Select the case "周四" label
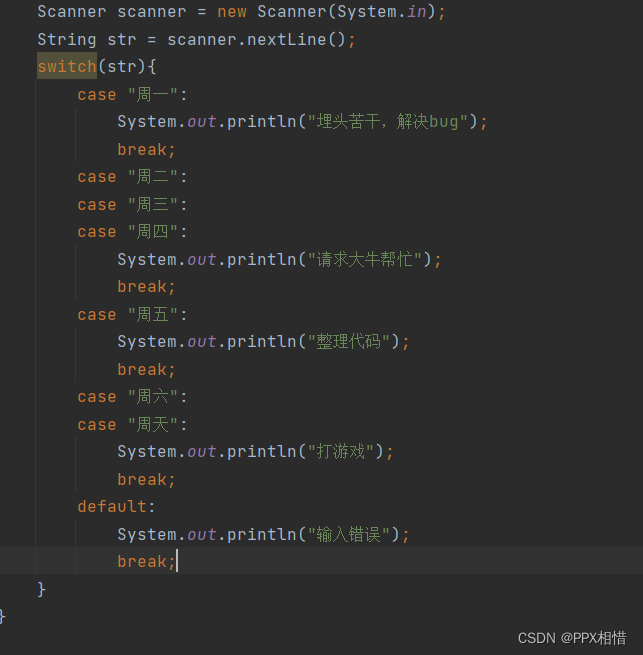Screen dimensions: 643x655 point(132,231)
